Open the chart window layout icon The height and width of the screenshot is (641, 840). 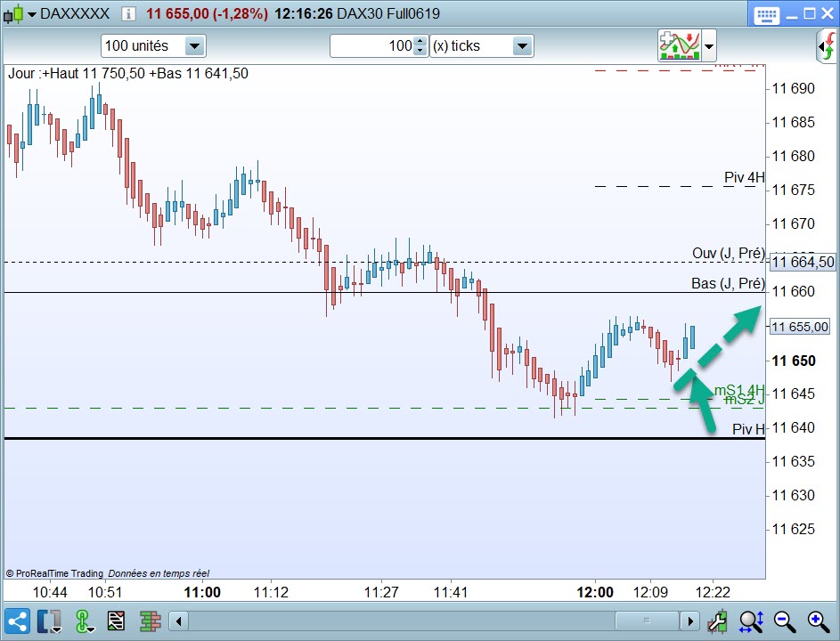(49, 621)
